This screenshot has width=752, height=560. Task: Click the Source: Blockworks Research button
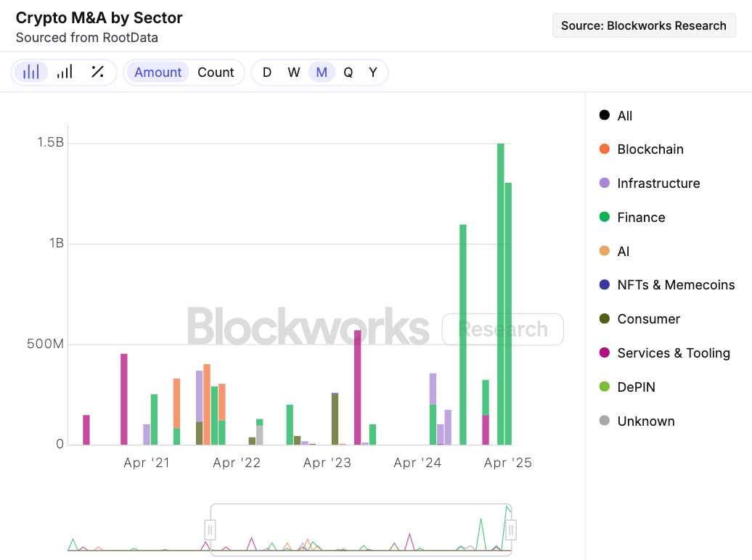pos(644,25)
